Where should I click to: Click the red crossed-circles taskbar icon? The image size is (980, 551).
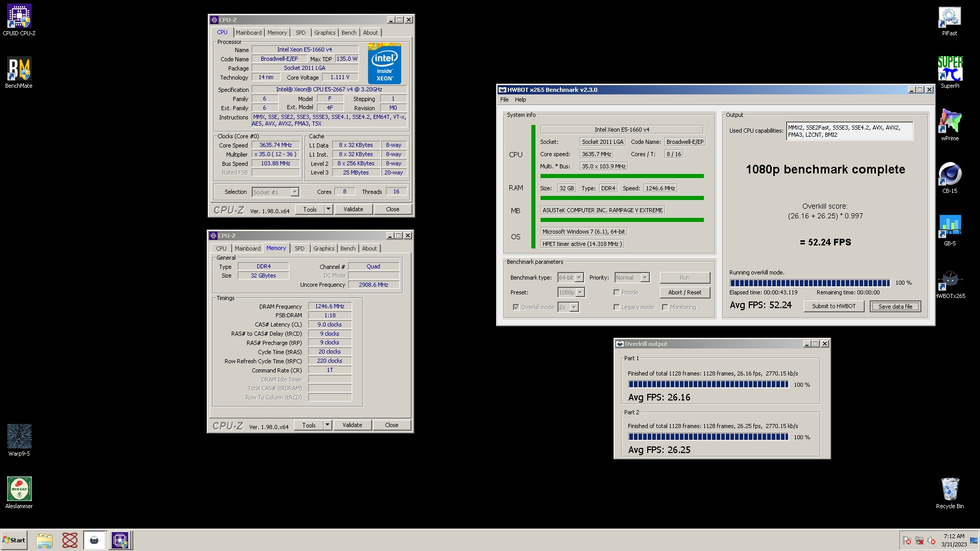tap(69, 540)
